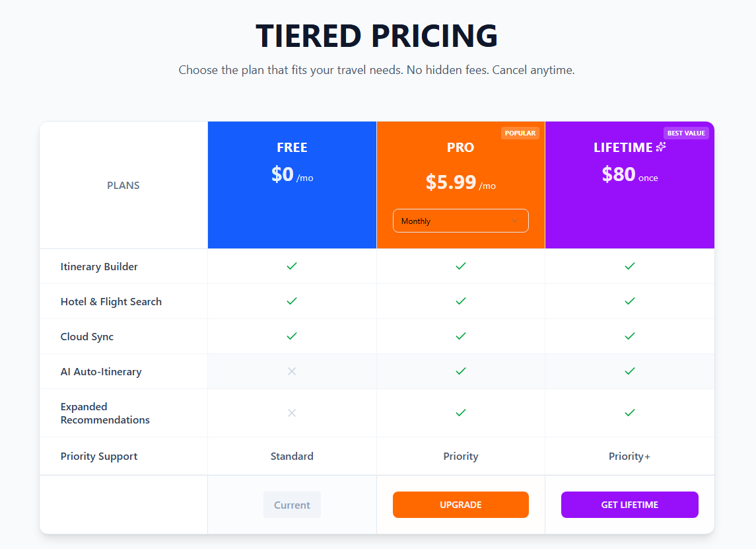Click Free plan's Expanded Recommendations X icon
756x549 pixels.
click(x=292, y=413)
